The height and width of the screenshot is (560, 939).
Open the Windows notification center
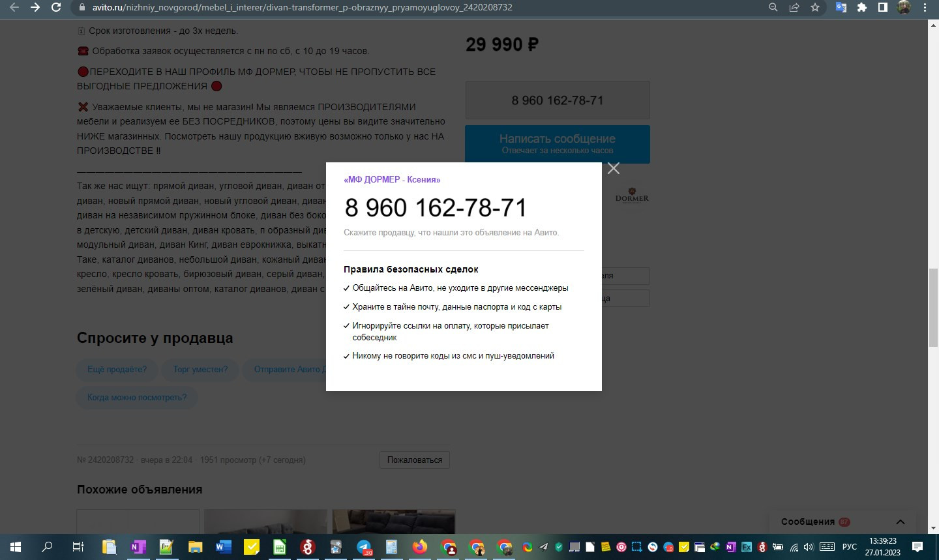click(917, 547)
